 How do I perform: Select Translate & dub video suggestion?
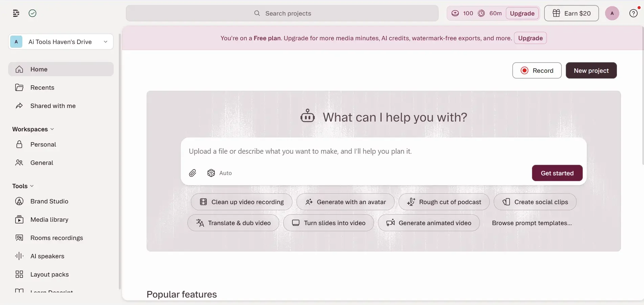point(233,223)
